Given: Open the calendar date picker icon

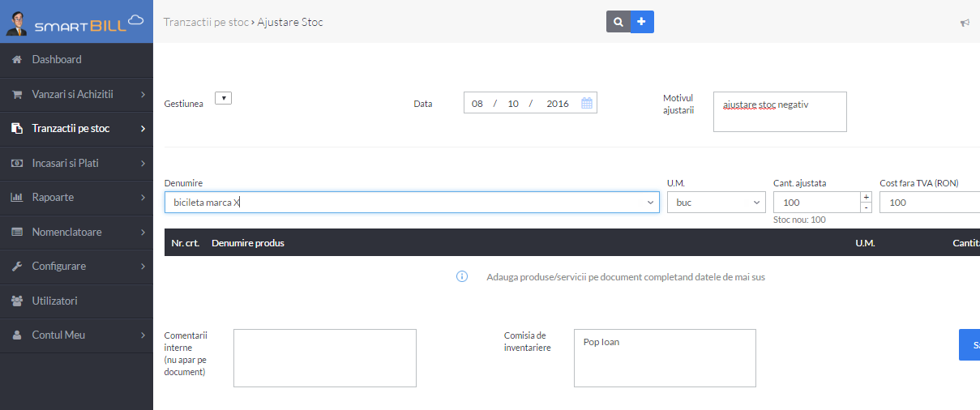Looking at the screenshot, I should (x=588, y=103).
